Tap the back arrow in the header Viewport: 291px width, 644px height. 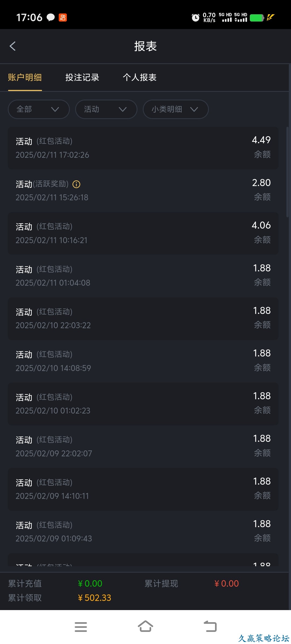13,46
